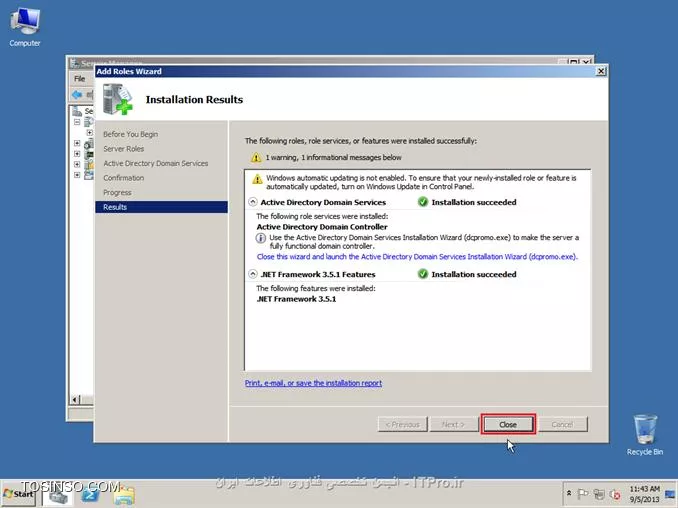This screenshot has width=678, height=508.
Task: Click the Before You Begin step
Action: tap(131, 134)
